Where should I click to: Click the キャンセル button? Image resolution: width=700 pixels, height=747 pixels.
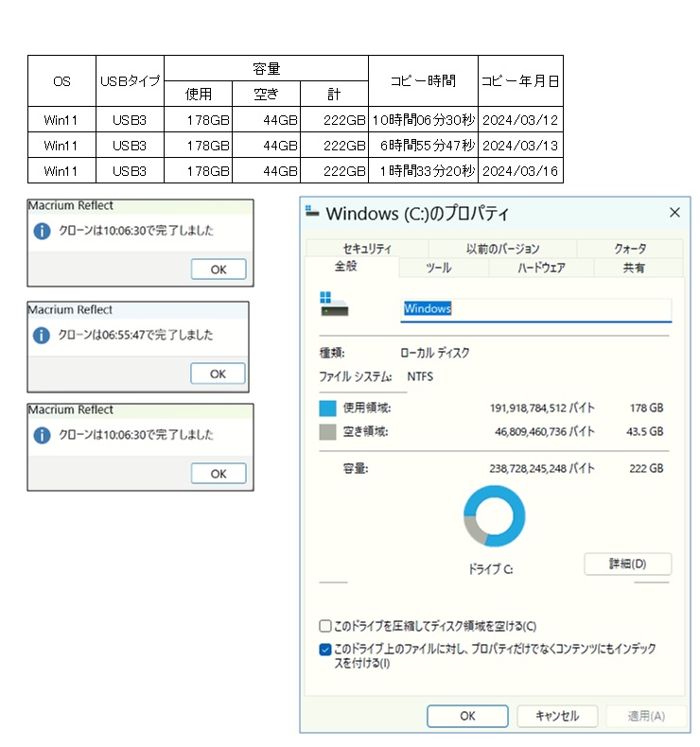click(x=557, y=716)
